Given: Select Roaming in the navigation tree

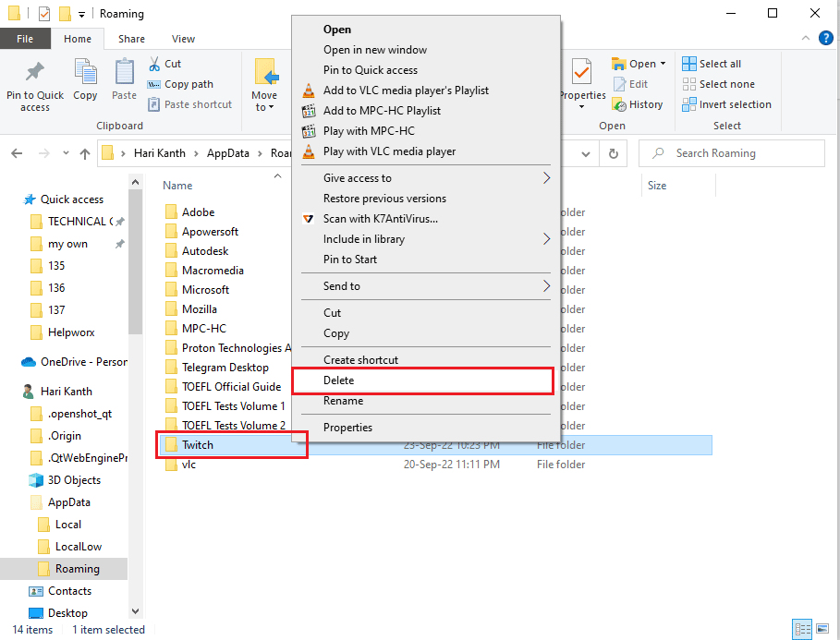Looking at the screenshot, I should (77, 569).
